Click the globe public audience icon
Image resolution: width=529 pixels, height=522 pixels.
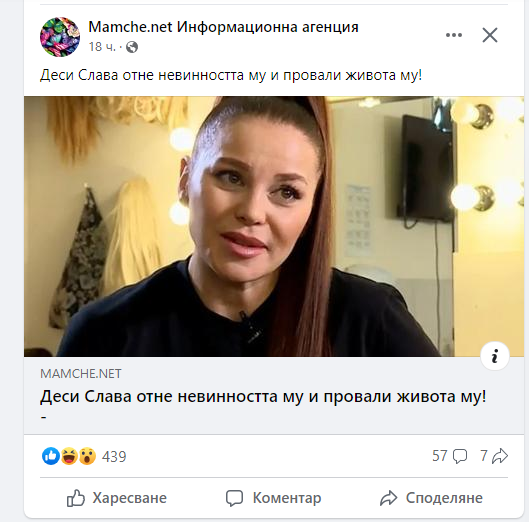click(132, 47)
